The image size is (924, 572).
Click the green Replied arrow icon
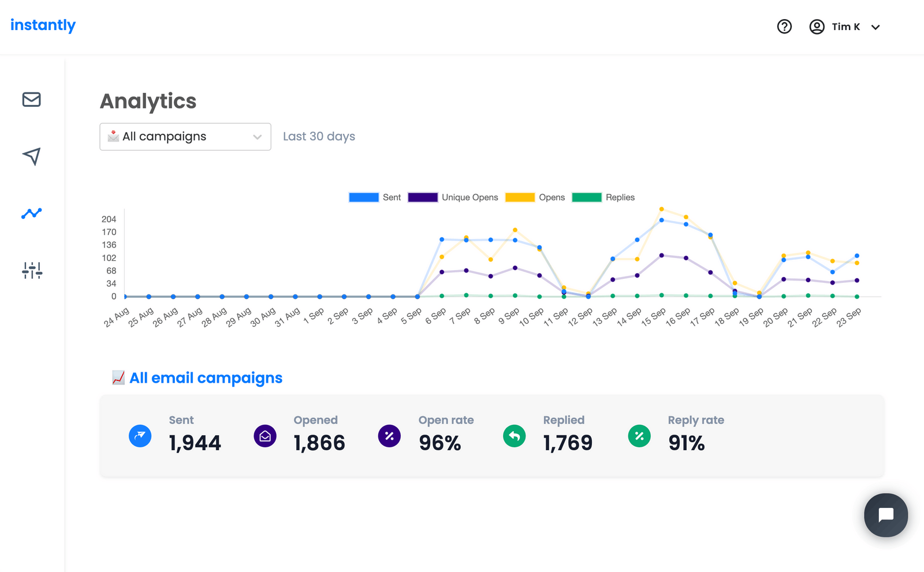pos(515,436)
